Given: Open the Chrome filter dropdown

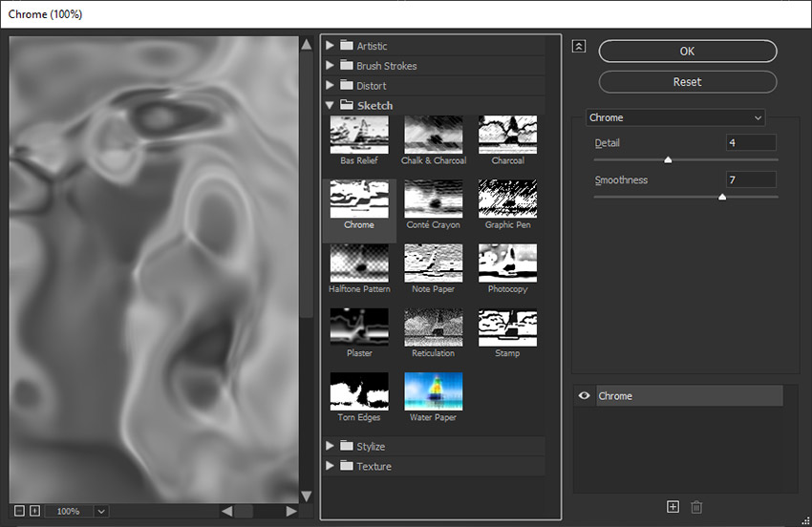Looking at the screenshot, I should point(675,117).
